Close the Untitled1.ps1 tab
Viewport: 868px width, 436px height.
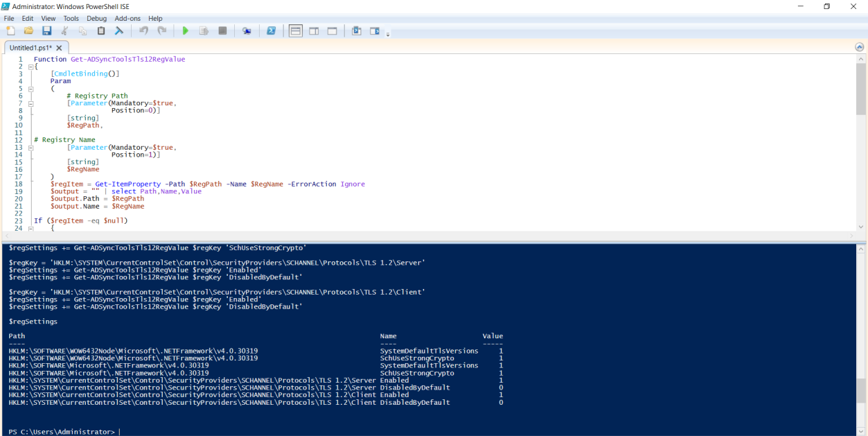[59, 48]
